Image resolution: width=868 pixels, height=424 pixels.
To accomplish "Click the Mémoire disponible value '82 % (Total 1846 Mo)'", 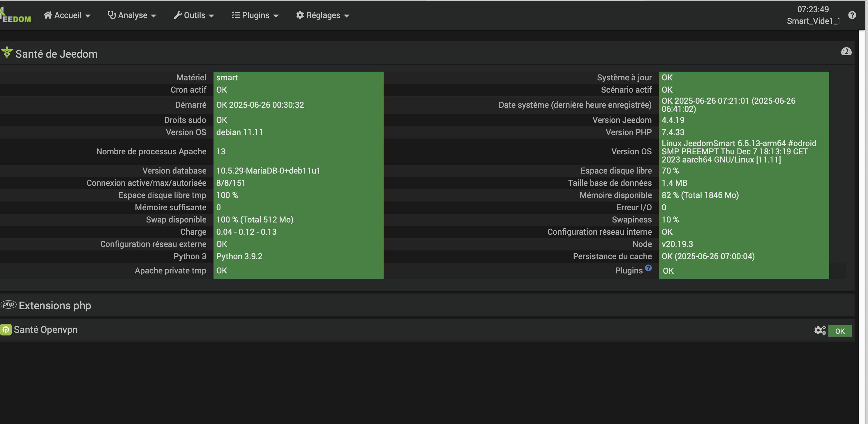I will [700, 195].
